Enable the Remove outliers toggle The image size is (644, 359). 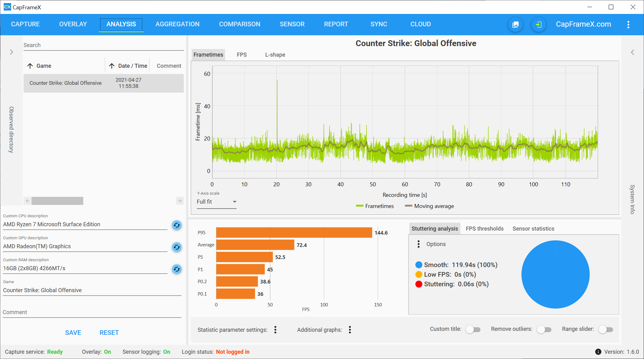tap(545, 329)
